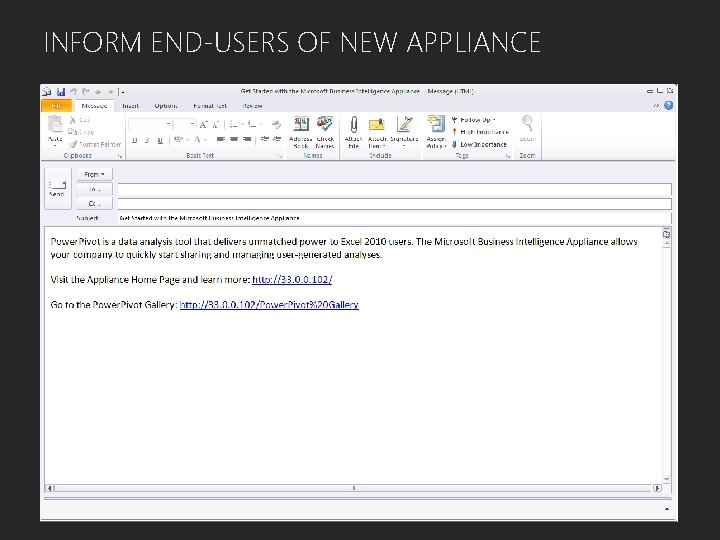
Task: Click the Save disk icon in quick access bar
Action: tap(61, 92)
